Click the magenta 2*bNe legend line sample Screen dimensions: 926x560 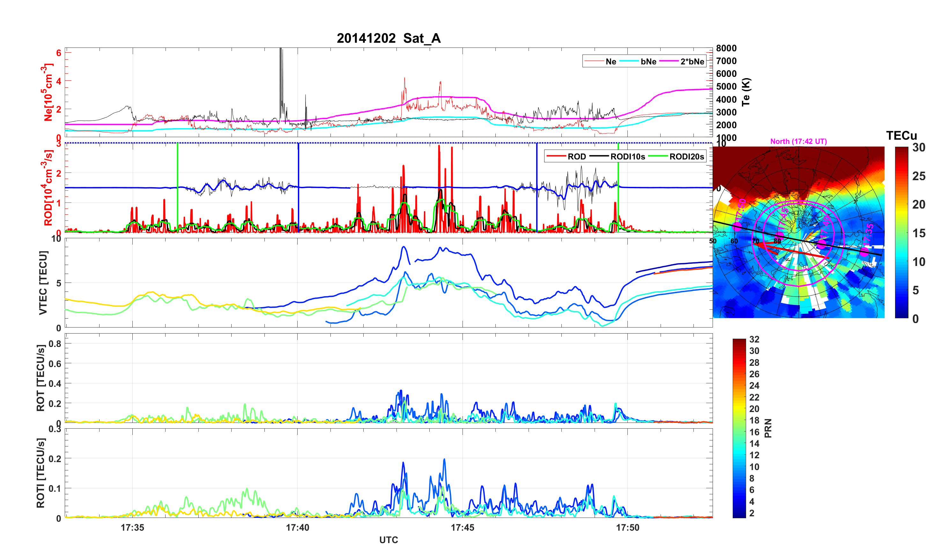669,61
